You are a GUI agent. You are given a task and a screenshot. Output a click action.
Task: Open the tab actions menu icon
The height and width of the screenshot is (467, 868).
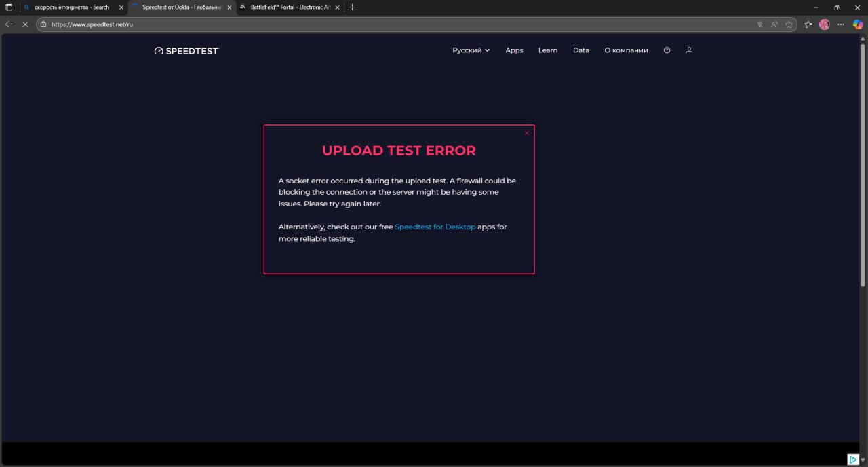9,7
